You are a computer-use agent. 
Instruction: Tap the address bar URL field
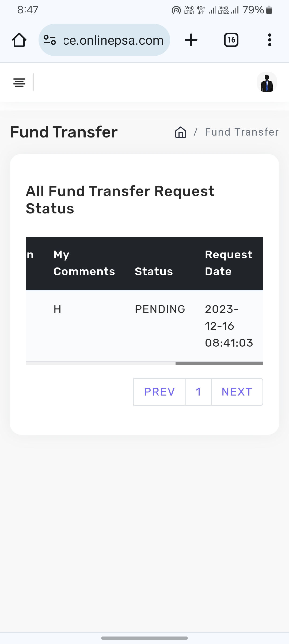113,40
